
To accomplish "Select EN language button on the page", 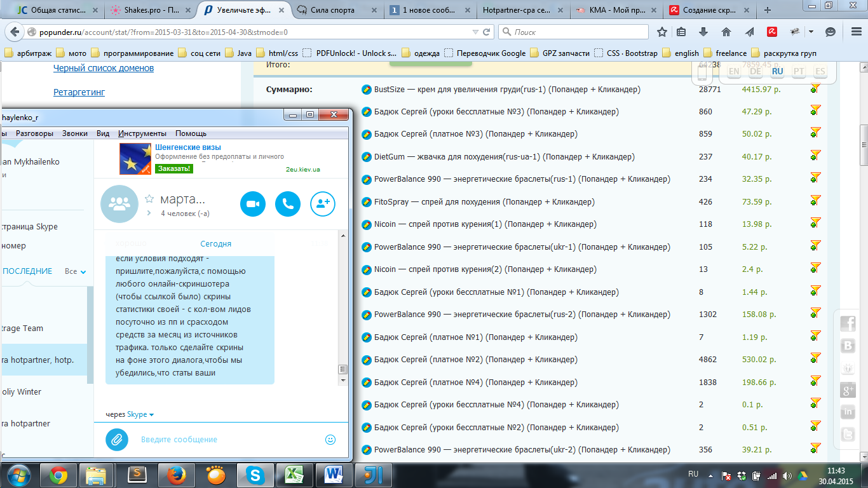I will tap(734, 71).
